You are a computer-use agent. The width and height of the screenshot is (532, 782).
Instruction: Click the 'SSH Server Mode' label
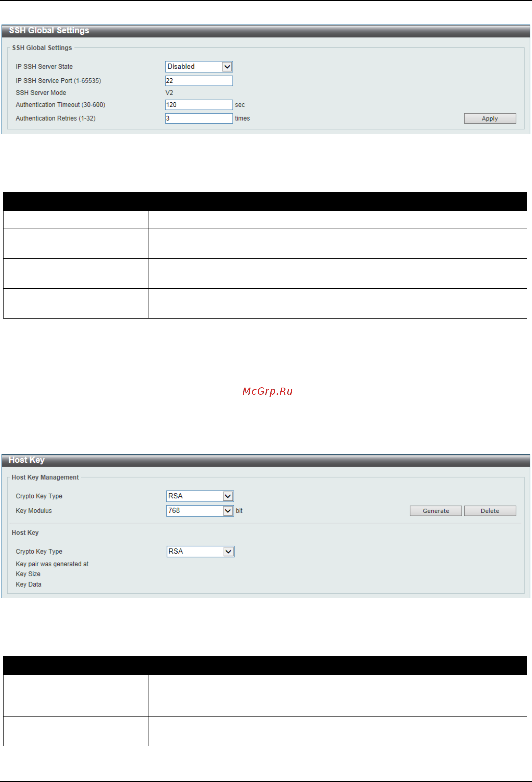pyautogui.click(x=41, y=93)
